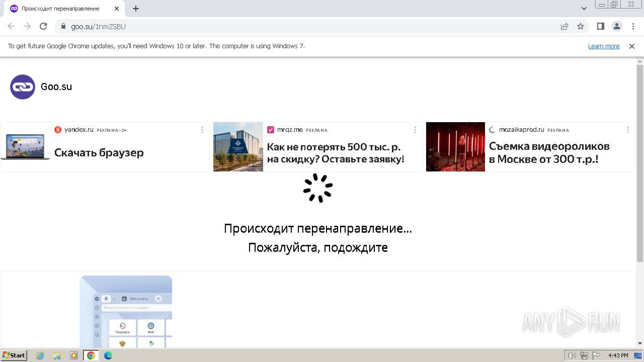Screen dimensions: 644x362
Task: Open File Explorer from taskbar
Action: (57, 355)
